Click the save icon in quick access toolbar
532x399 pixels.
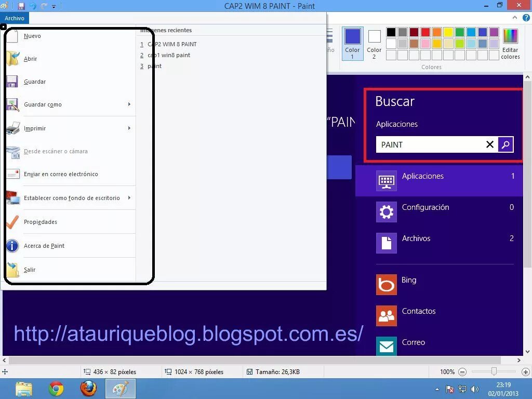[21, 6]
